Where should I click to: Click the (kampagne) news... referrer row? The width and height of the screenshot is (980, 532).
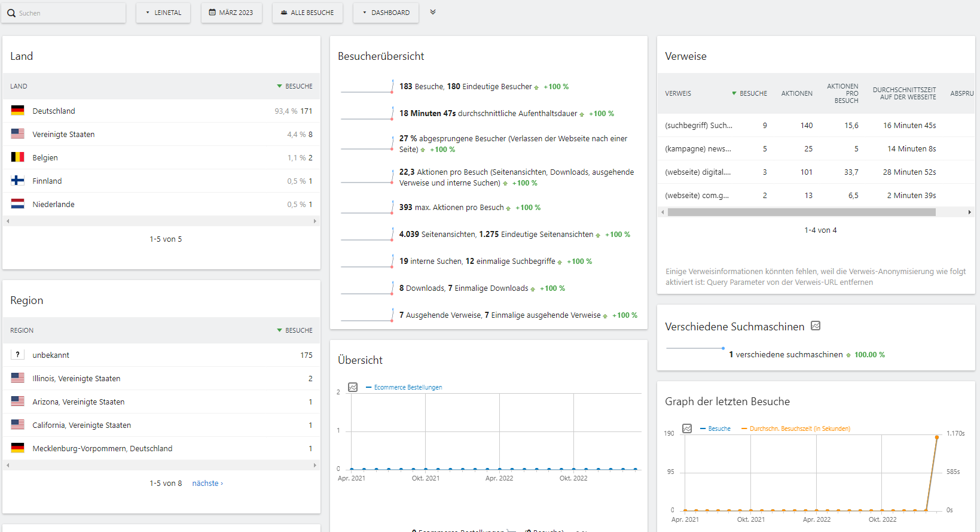(x=816, y=148)
